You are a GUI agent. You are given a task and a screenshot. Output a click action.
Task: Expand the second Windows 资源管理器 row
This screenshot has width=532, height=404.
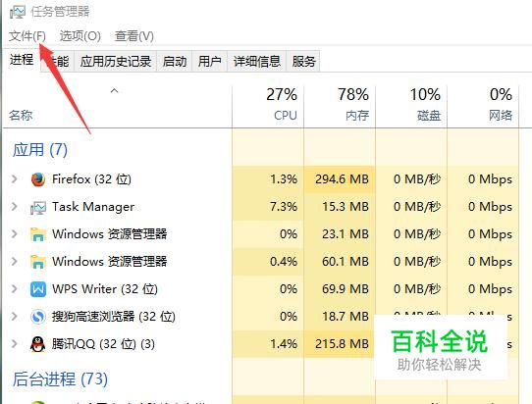point(15,261)
